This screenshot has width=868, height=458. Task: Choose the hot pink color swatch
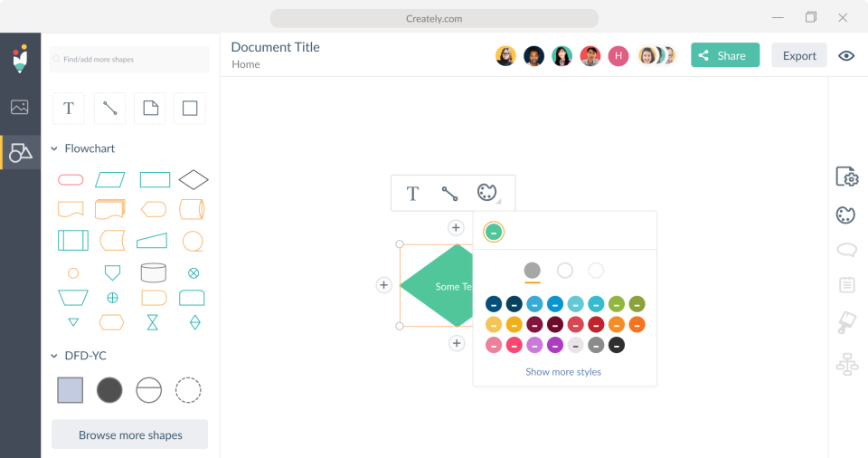click(x=514, y=345)
